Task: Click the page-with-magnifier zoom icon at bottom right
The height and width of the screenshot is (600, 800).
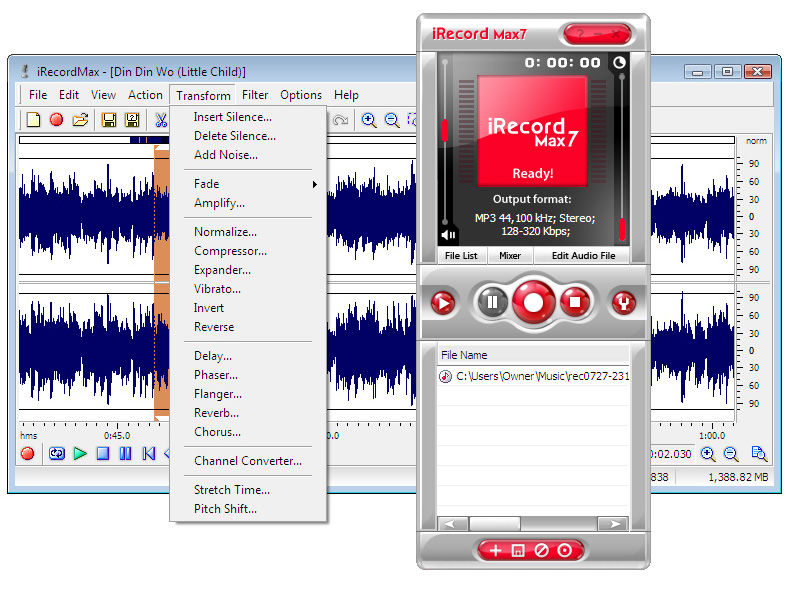Action: (x=759, y=453)
